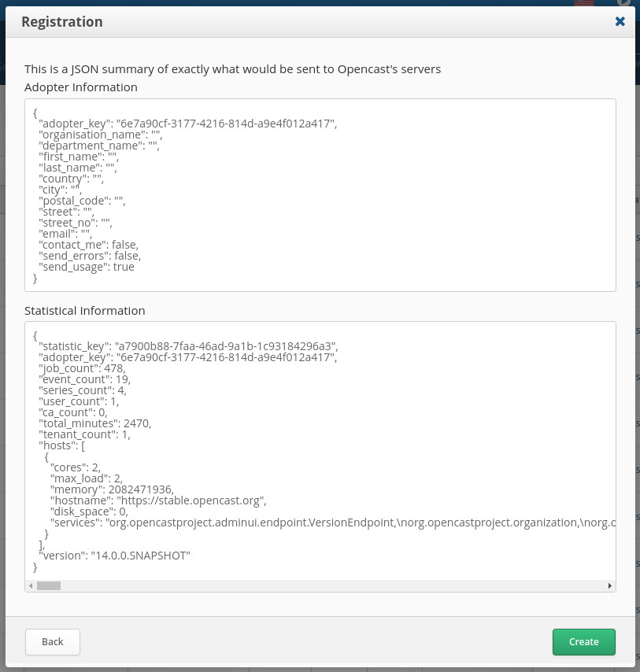Click the left arrow of the horizontal scrollbar
The width and height of the screenshot is (640, 672).
click(x=30, y=585)
